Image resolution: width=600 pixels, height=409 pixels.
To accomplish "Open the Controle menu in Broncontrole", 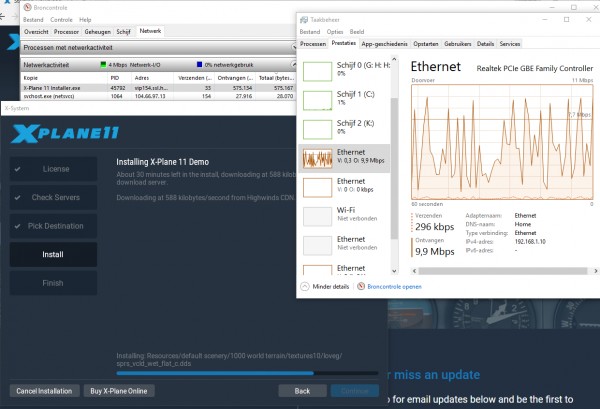I will (x=61, y=20).
